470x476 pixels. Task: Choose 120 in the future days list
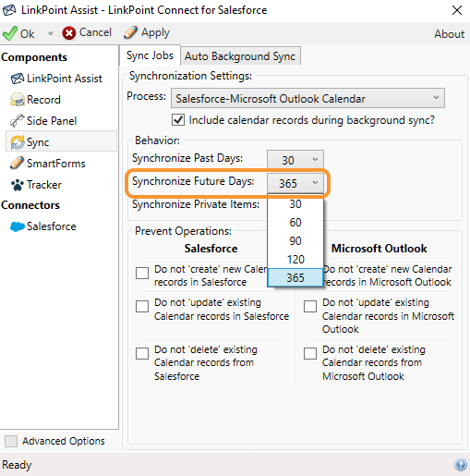click(x=295, y=260)
